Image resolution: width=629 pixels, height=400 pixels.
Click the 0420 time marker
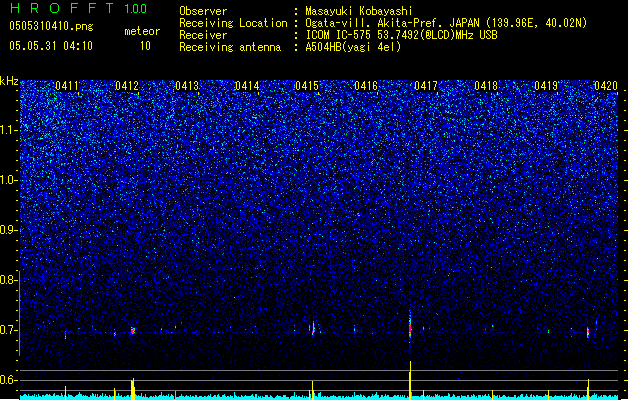[x=606, y=86]
